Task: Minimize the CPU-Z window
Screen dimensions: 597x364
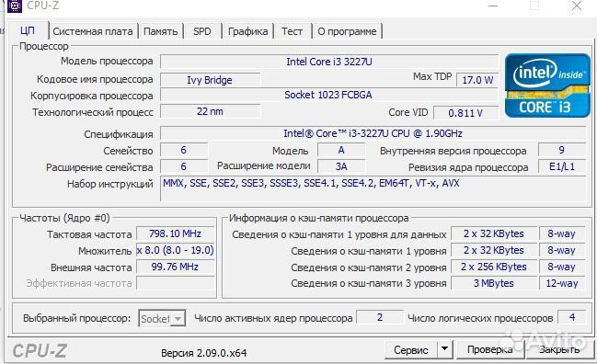Action: [x=493, y=6]
